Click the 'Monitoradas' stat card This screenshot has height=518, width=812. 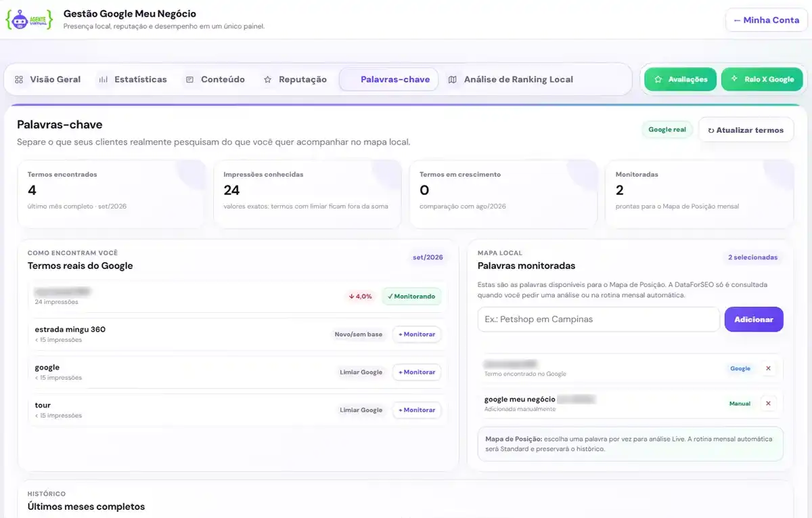coord(700,194)
